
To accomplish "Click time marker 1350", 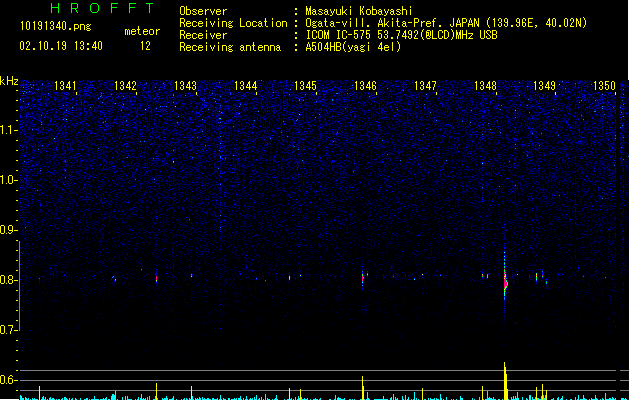I will [x=604, y=85].
